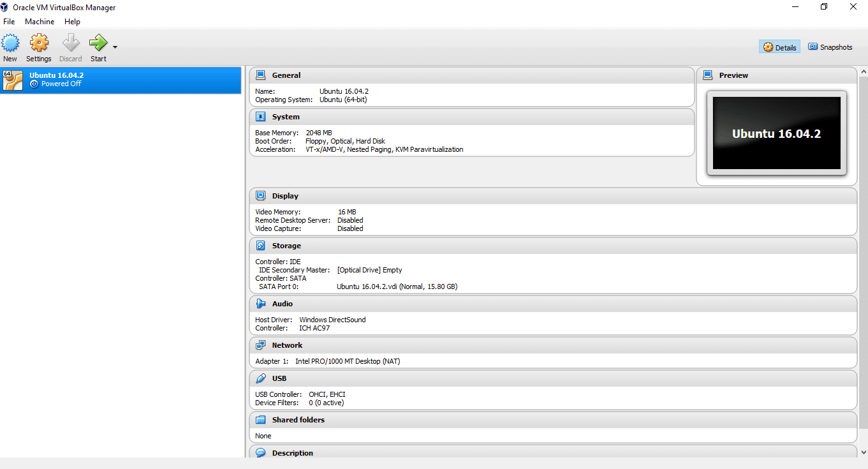This screenshot has height=469, width=868.
Task: Click the New virtual machine icon
Action: coord(10,43)
